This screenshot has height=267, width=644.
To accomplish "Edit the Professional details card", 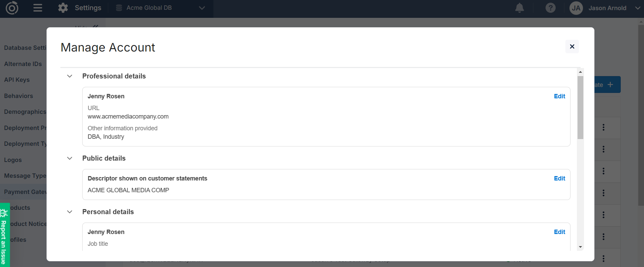I will point(559,96).
